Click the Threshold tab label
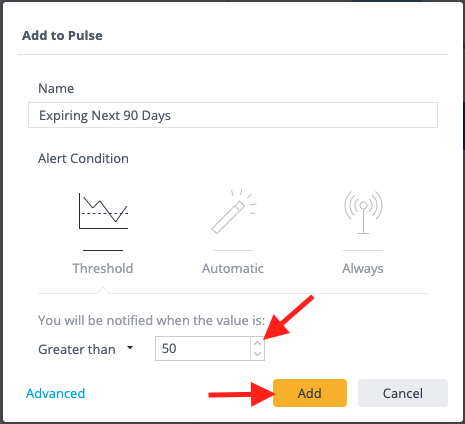465x424 pixels. pos(103,268)
